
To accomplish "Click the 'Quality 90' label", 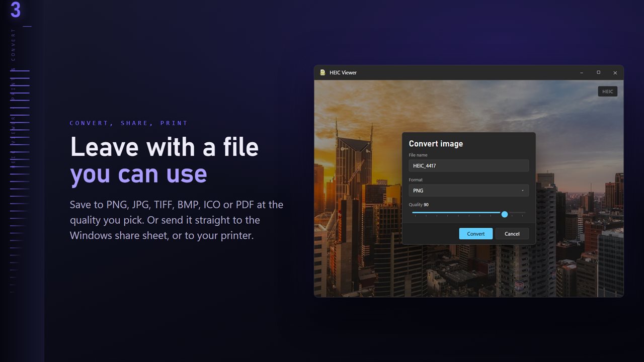I will (419, 205).
